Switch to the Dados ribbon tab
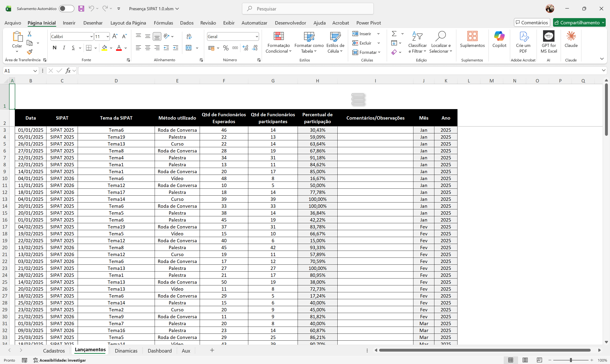 point(187,23)
